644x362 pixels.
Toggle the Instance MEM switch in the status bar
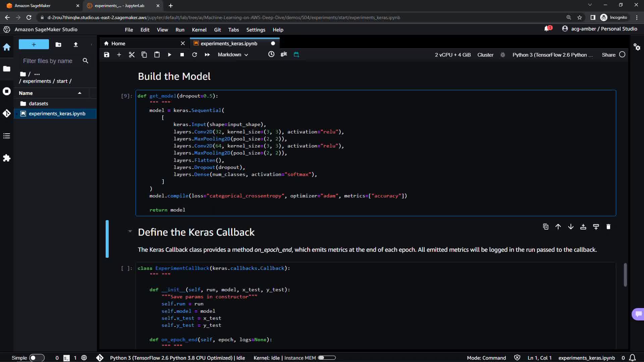(326, 358)
